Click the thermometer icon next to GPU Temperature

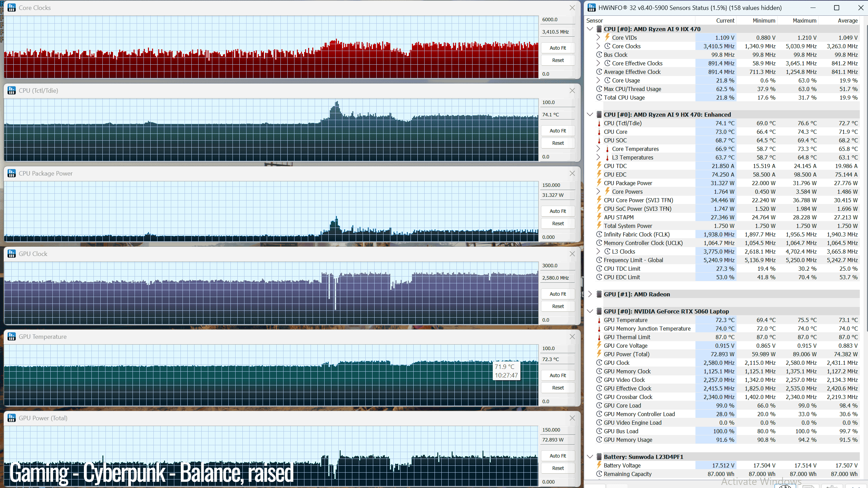pos(599,320)
